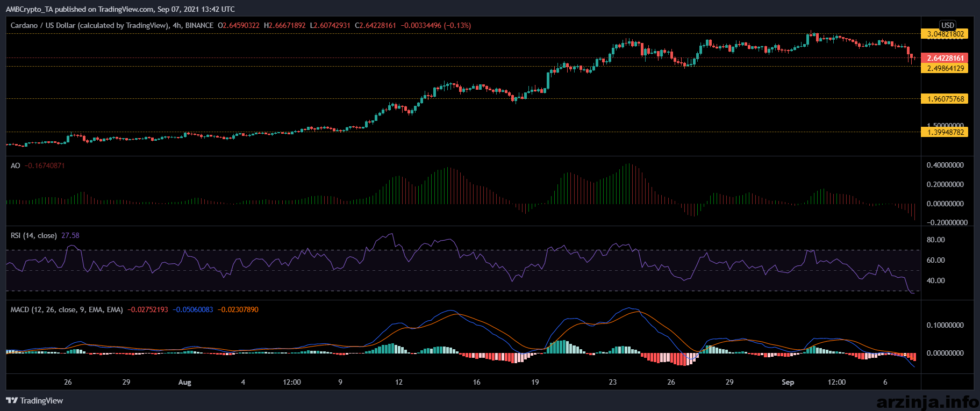Screen dimensions: 980x411
Task: Click the MACD 0.10000000 scale value
Action: click(945, 325)
